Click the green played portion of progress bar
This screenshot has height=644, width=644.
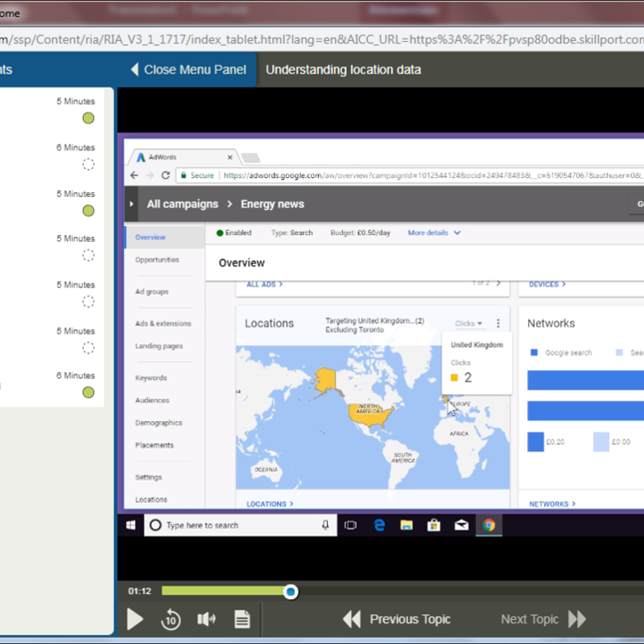point(223,591)
